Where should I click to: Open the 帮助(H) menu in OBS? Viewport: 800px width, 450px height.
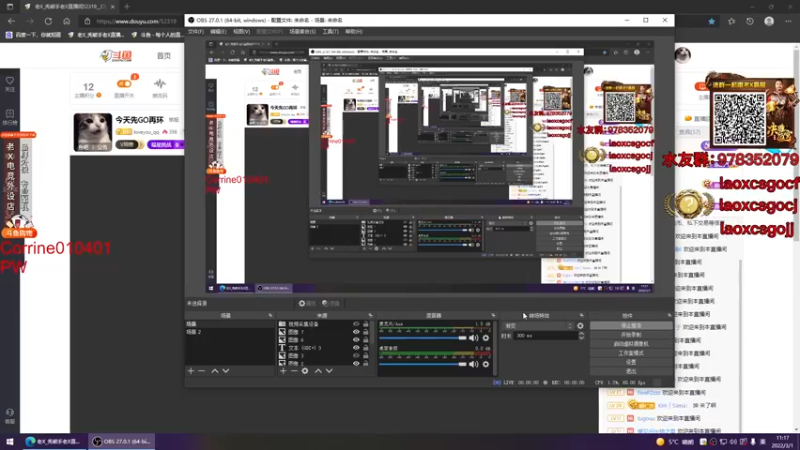[x=354, y=32]
